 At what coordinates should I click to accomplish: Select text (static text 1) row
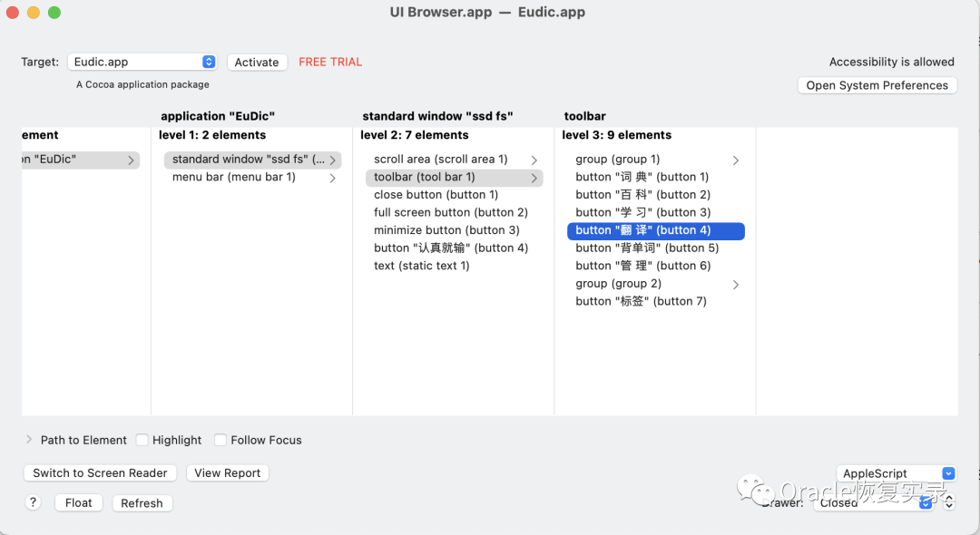point(454,266)
